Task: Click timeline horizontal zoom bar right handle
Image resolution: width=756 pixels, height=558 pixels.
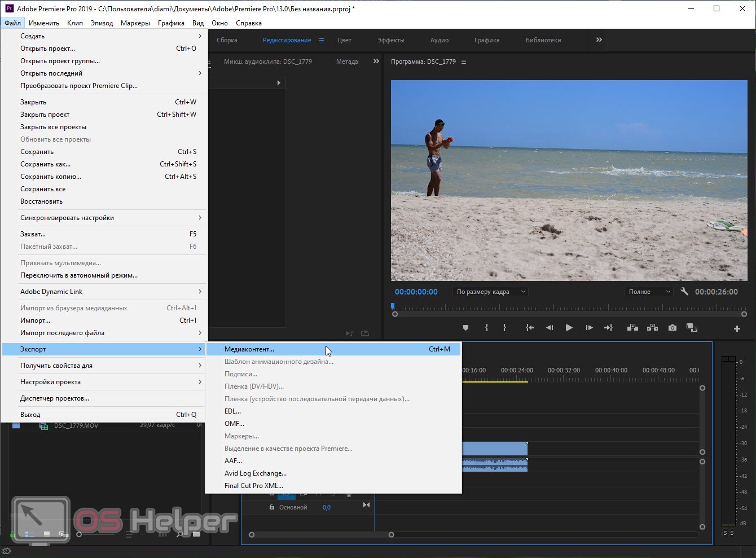Action: (391, 534)
